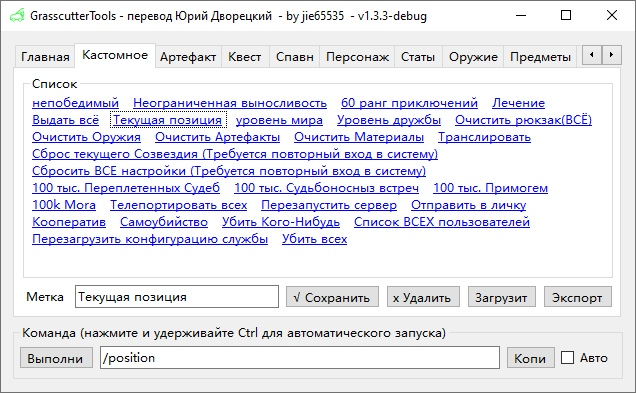This screenshot has width=636, height=393.
Task: Click Убить Кого-Нибудь link
Action: [281, 222]
